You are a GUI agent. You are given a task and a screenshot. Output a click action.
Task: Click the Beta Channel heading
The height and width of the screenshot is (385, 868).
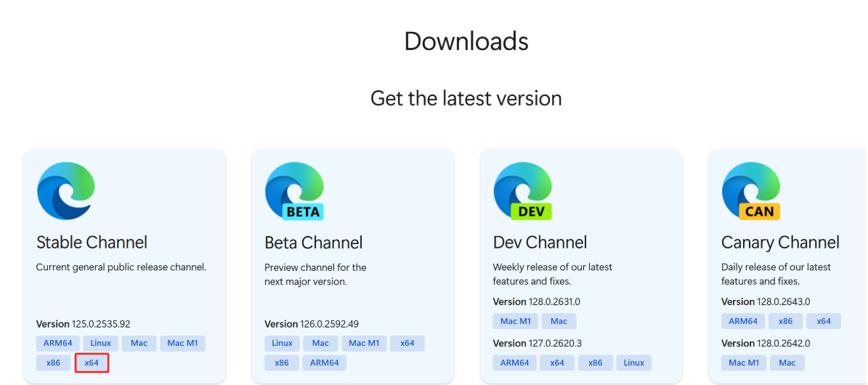[314, 242]
